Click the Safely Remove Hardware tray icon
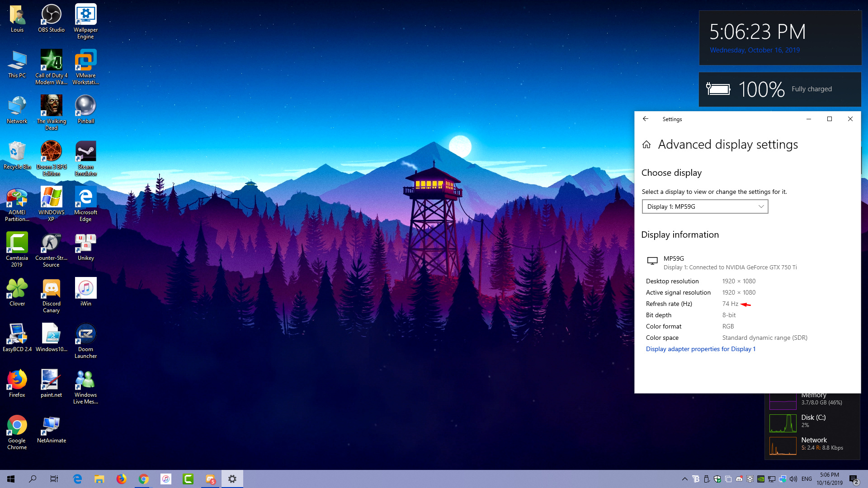Screen dimensions: 868x488 tap(707, 479)
